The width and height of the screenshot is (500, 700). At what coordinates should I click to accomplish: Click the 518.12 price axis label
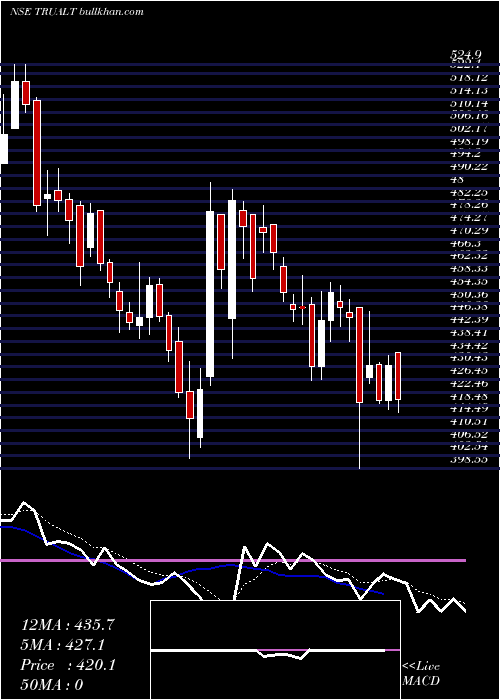point(469,77)
